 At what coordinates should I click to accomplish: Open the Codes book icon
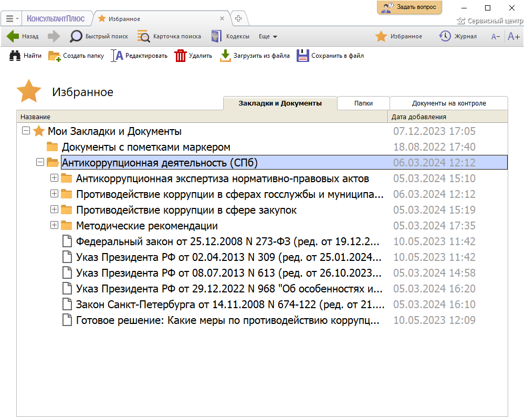pos(216,36)
